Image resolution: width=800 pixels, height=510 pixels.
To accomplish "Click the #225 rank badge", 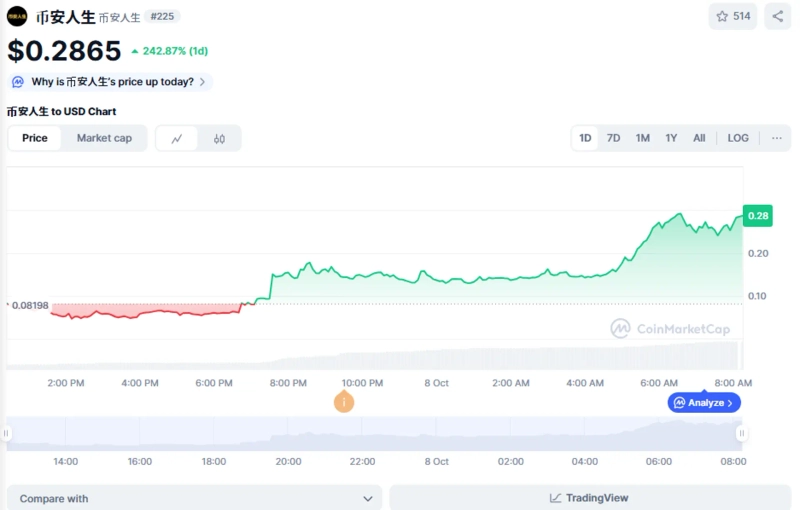I will pyautogui.click(x=162, y=17).
